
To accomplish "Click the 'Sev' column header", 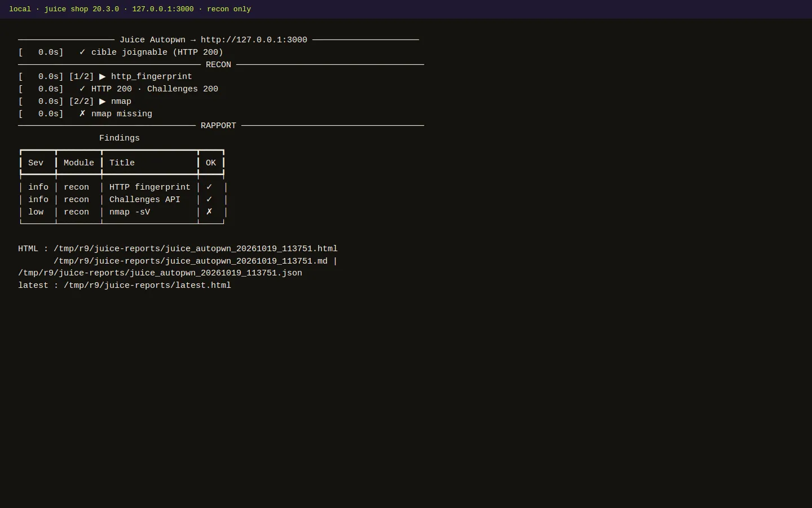I will pos(36,163).
